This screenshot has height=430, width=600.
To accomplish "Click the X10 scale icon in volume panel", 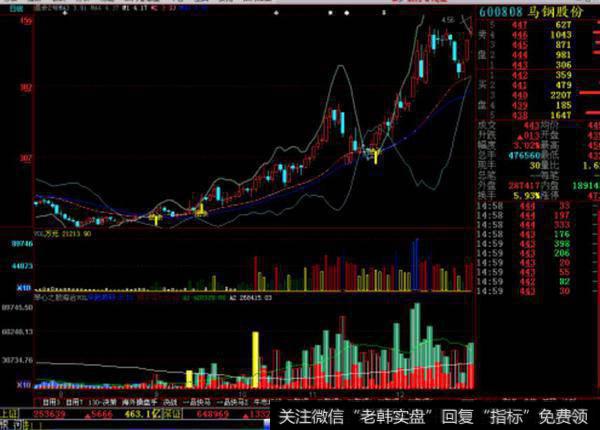I will click(24, 288).
